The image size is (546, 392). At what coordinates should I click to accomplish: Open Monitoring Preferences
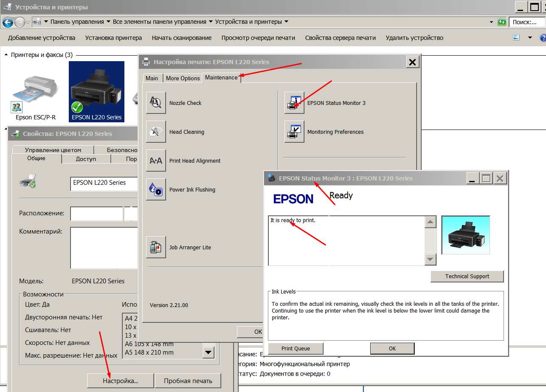294,132
